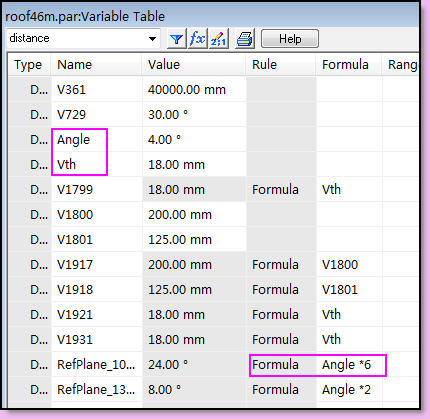Click the Formula column header
430x419 pixels.
(x=349, y=65)
